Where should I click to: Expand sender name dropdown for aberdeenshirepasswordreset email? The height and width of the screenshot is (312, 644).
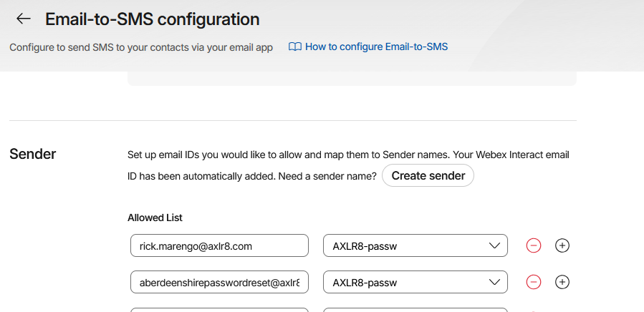point(415,282)
